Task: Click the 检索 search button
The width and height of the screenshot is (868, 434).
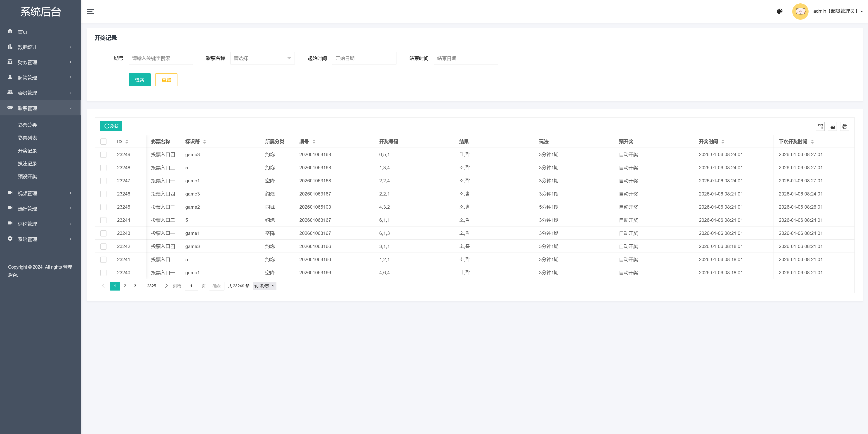Action: click(x=139, y=80)
